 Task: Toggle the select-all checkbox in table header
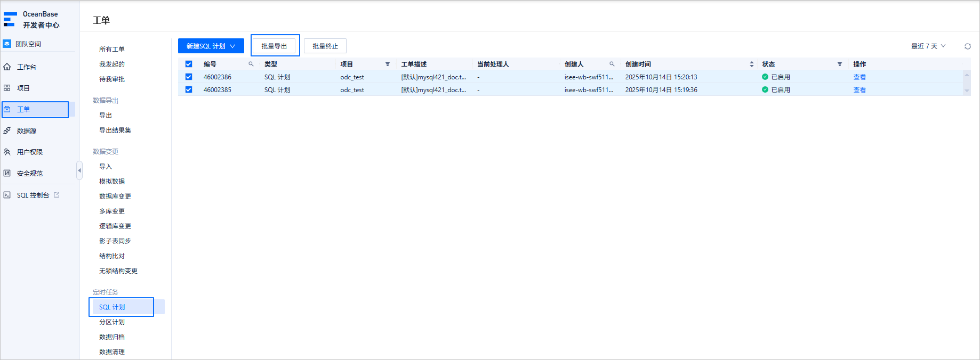[x=189, y=64]
